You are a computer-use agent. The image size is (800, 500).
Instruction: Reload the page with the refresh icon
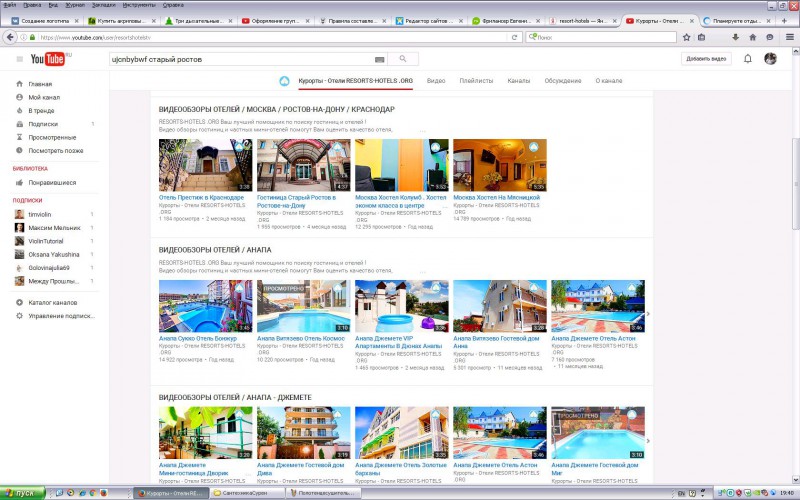[x=514, y=37]
